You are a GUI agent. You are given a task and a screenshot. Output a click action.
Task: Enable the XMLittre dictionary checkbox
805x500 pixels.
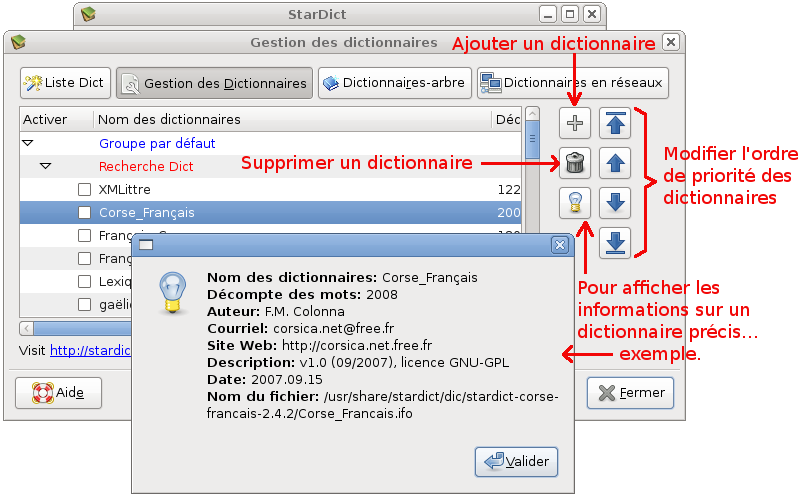pos(84,189)
